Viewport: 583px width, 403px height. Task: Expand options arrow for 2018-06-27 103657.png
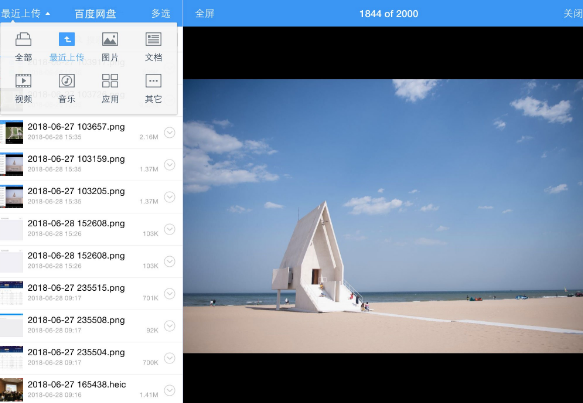170,133
